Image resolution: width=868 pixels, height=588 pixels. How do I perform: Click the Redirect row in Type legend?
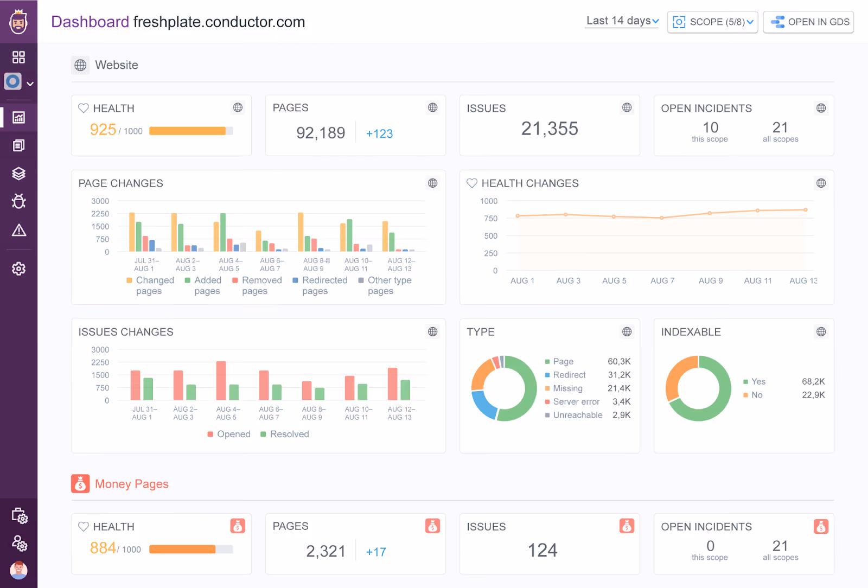[x=588, y=375]
